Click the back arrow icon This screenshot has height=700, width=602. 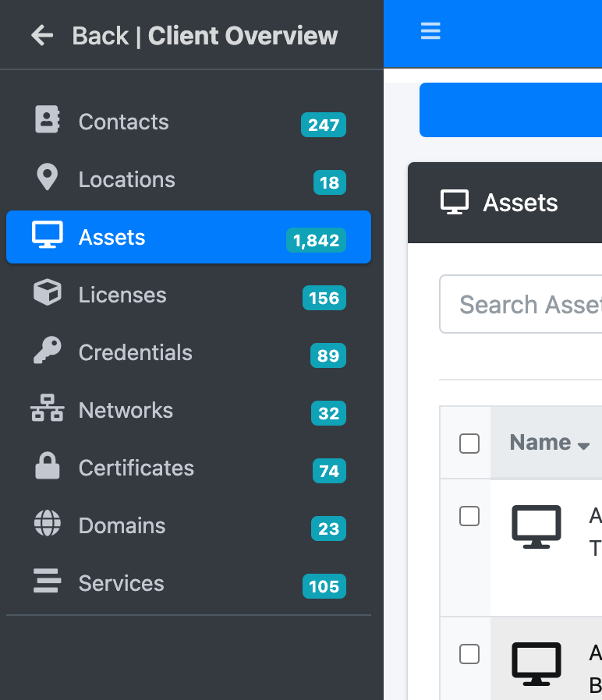pyautogui.click(x=42, y=35)
